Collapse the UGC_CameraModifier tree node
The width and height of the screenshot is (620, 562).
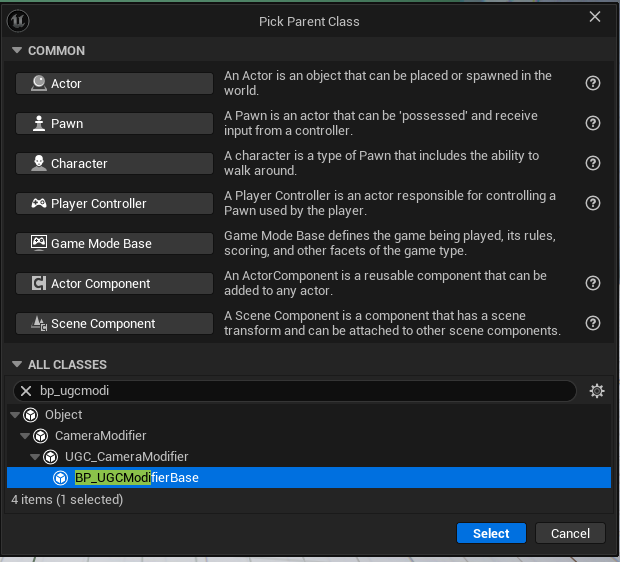[x=35, y=457]
